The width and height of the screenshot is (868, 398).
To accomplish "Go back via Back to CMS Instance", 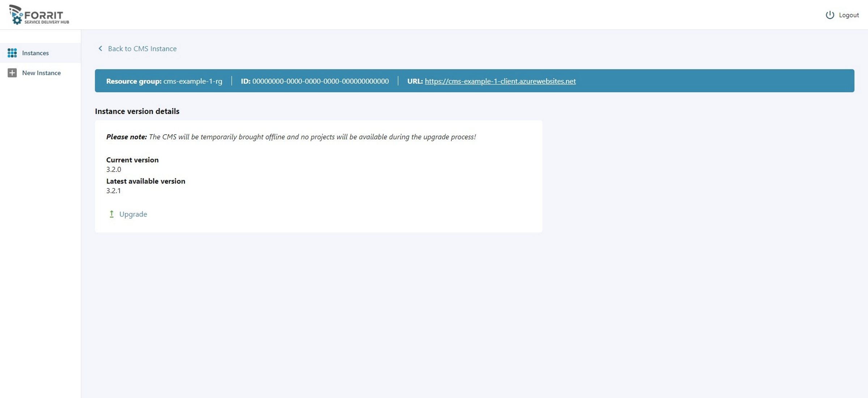I will click(x=142, y=48).
